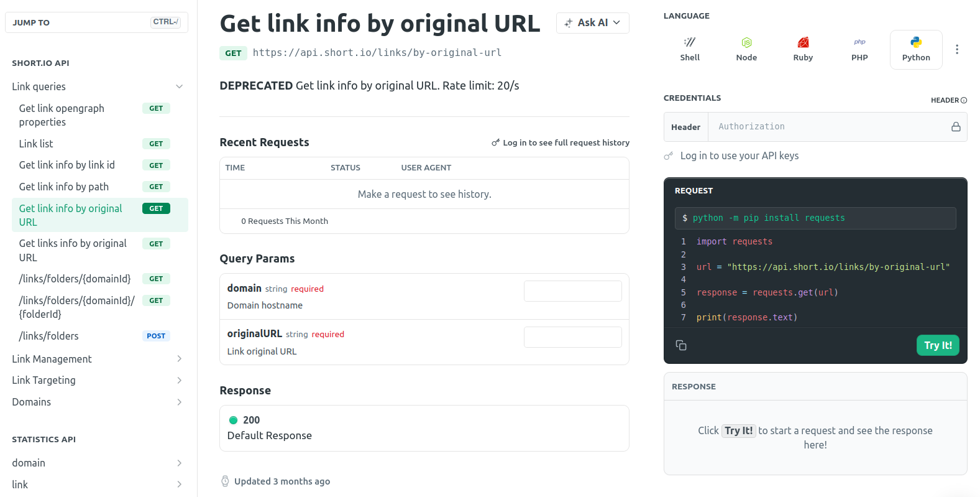The width and height of the screenshot is (980, 497).
Task: Click the 0 Requests This Month text
Action: [x=285, y=221]
